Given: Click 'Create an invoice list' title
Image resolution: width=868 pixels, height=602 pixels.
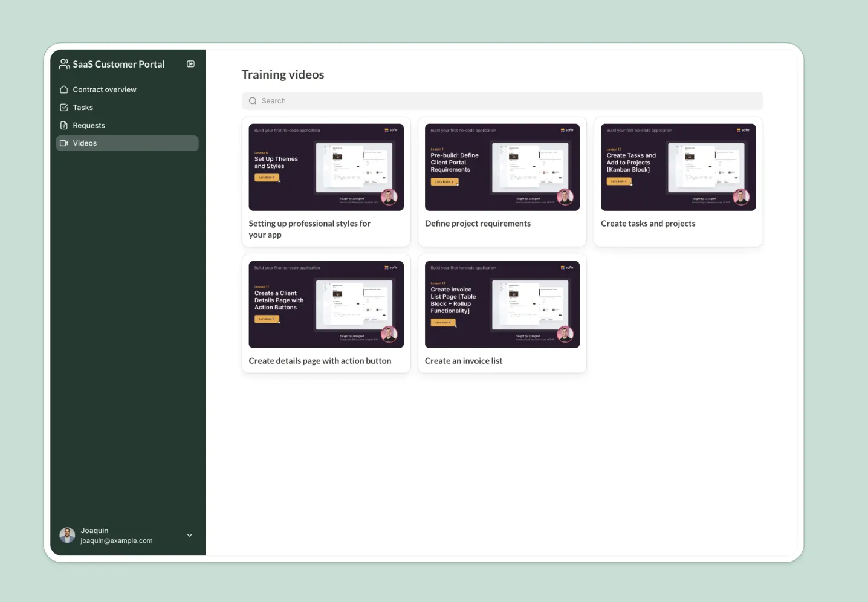Looking at the screenshot, I should coord(464,361).
